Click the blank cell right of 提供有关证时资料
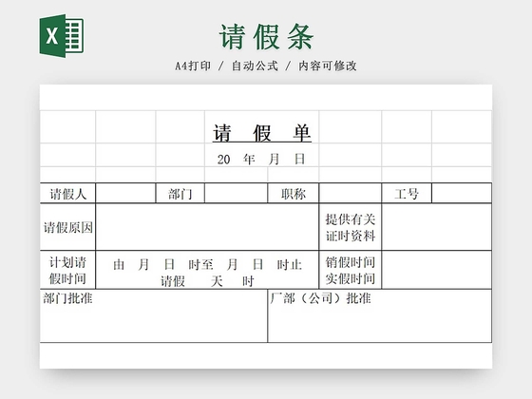 click(437, 227)
